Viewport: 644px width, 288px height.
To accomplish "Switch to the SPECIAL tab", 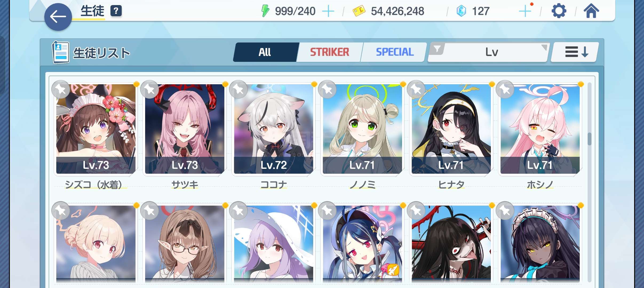I will pyautogui.click(x=395, y=52).
